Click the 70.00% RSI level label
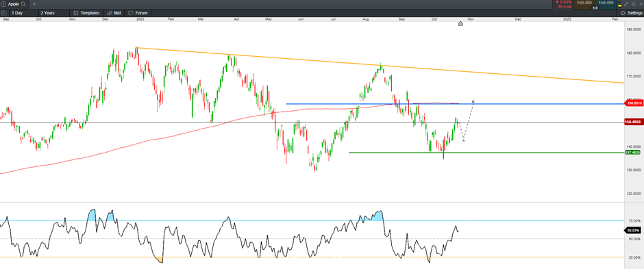644x269 pixels. pyautogui.click(x=634, y=220)
